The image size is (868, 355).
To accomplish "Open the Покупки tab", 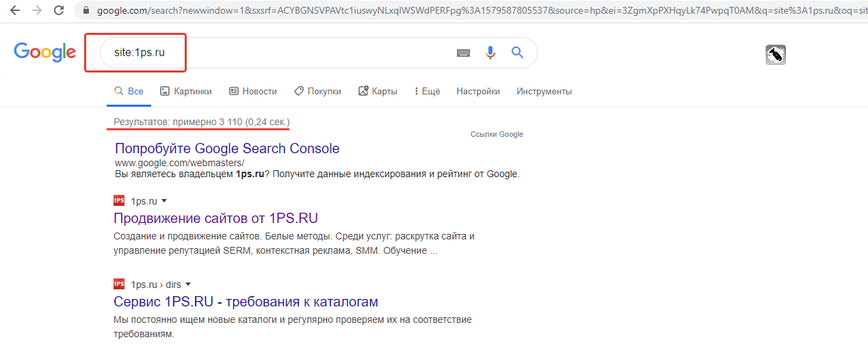I will click(x=317, y=91).
